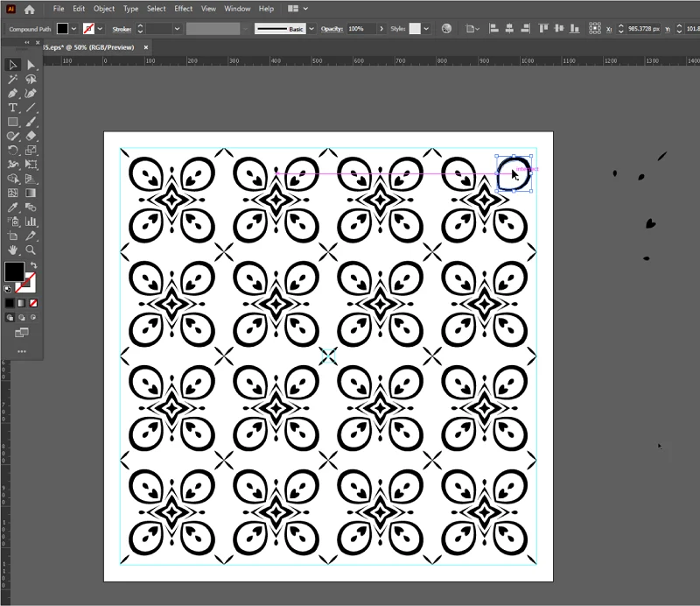Swap fill and stroke colors
This screenshot has height=606, width=700.
(x=34, y=265)
